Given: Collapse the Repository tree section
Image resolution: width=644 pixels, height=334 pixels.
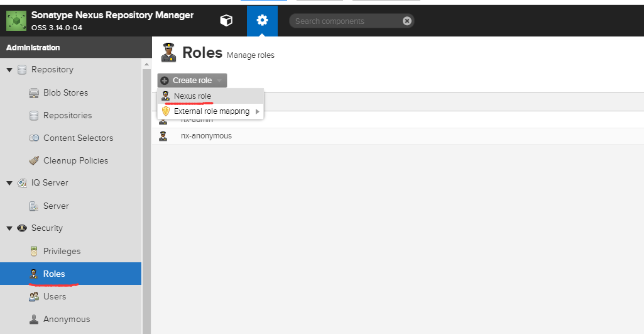Looking at the screenshot, I should pyautogui.click(x=9, y=70).
